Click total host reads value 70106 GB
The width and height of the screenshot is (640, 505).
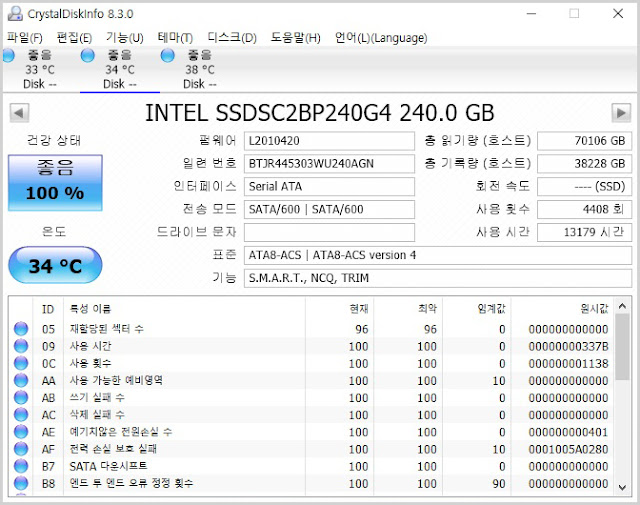pos(584,141)
